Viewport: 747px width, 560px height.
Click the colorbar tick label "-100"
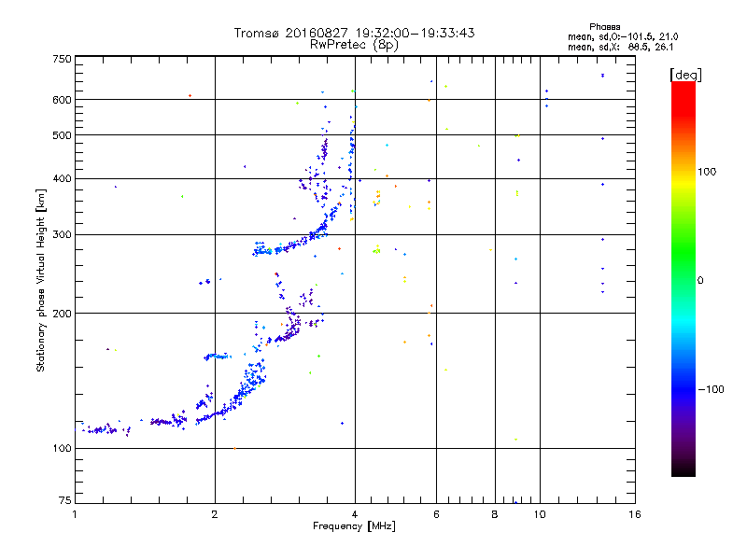pyautogui.click(x=711, y=389)
